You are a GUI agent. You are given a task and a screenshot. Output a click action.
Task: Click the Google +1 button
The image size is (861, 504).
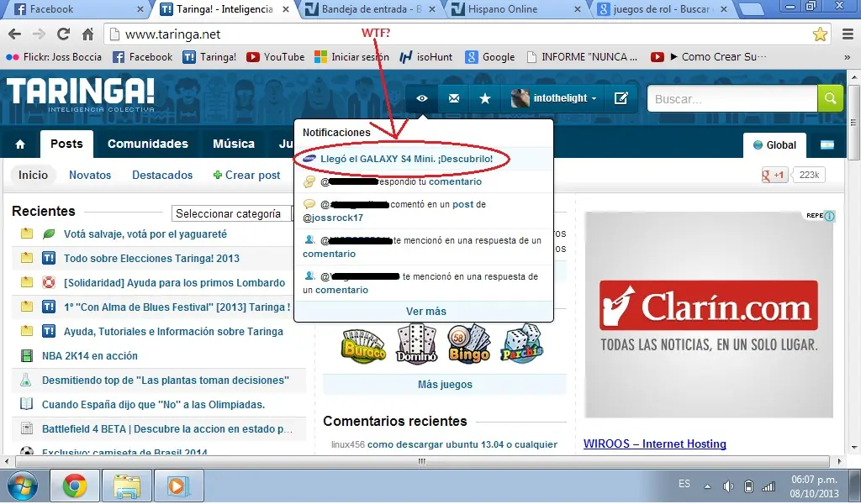(x=774, y=175)
